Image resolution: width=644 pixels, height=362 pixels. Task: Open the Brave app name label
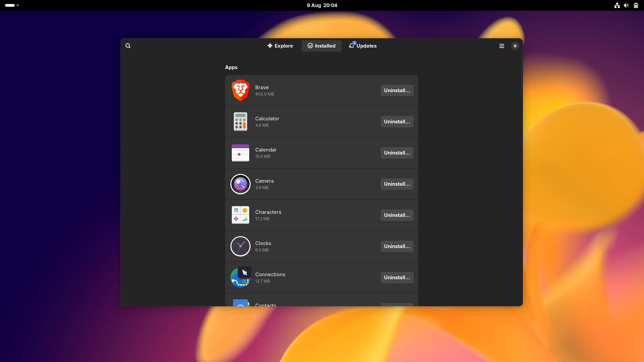coord(262,87)
